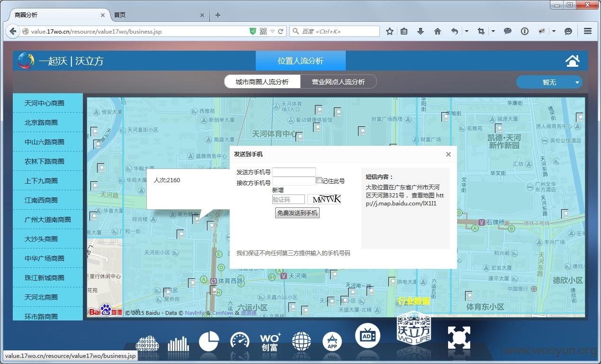Screen dimensions: 601x364
Task: Toggle the 记住此号 checkbox
Action: 319,180
